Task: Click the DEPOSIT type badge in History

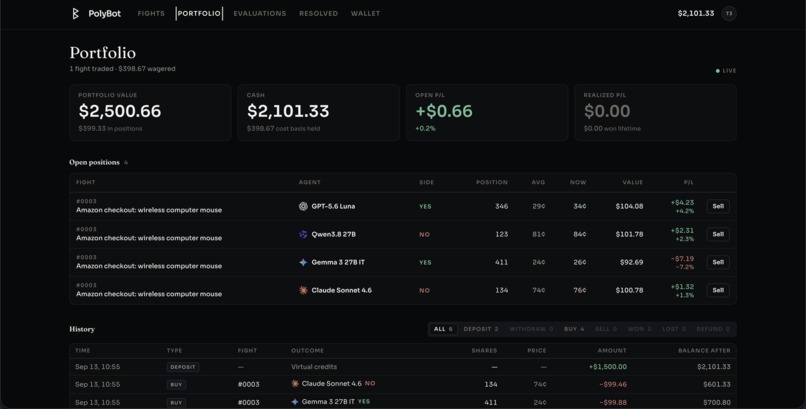Action: pos(182,367)
